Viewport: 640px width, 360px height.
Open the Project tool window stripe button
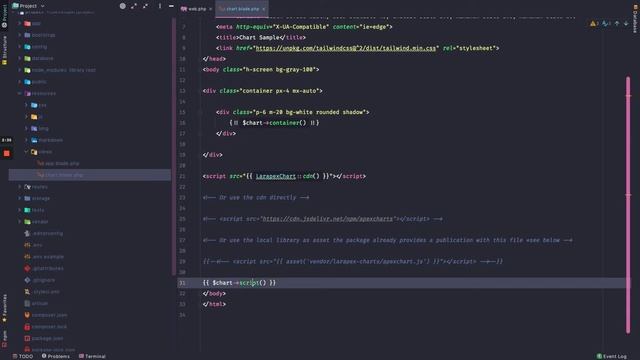pyautogui.click(x=4, y=16)
